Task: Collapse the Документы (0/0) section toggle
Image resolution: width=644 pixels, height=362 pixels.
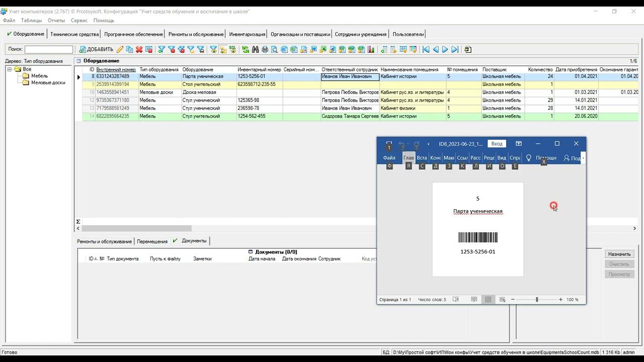Action: point(251,252)
